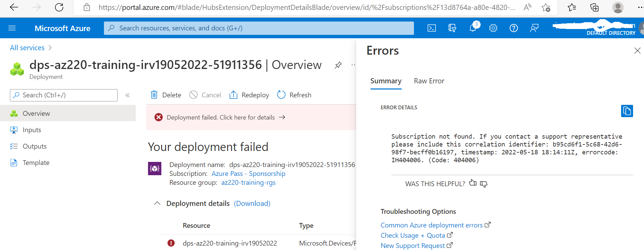Collapse the Deployment details section
Image resolution: width=644 pixels, height=250 pixels.
point(157,203)
